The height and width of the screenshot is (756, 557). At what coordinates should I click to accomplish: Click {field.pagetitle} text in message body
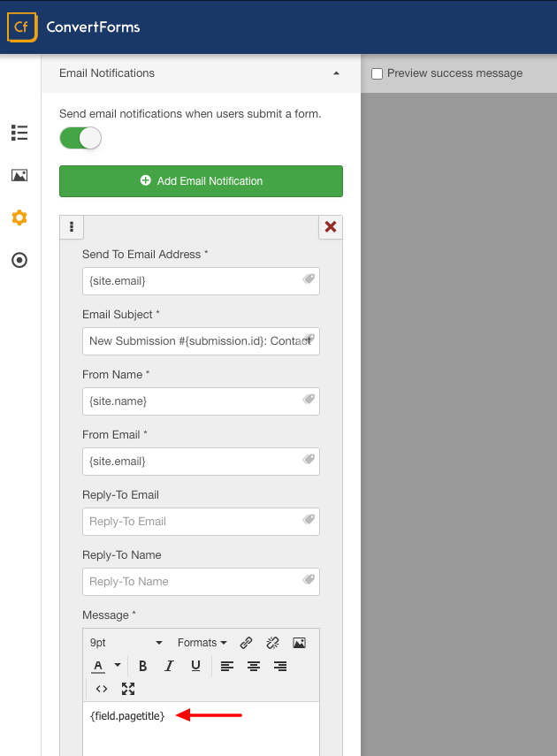pos(127,716)
